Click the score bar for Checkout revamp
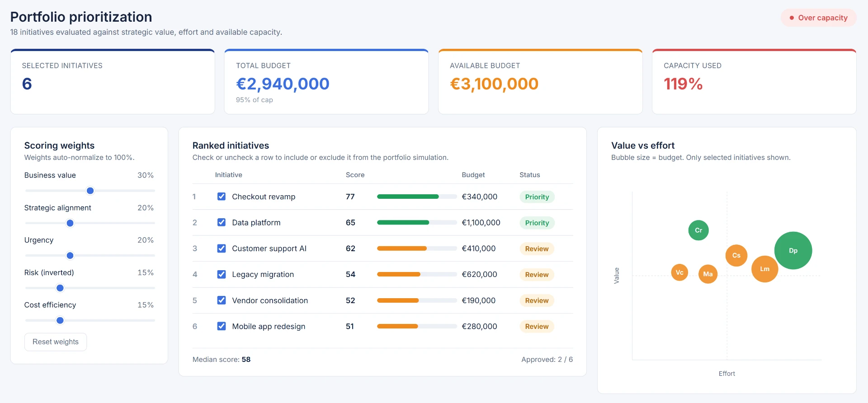Viewport: 868px width, 403px height. (417, 197)
